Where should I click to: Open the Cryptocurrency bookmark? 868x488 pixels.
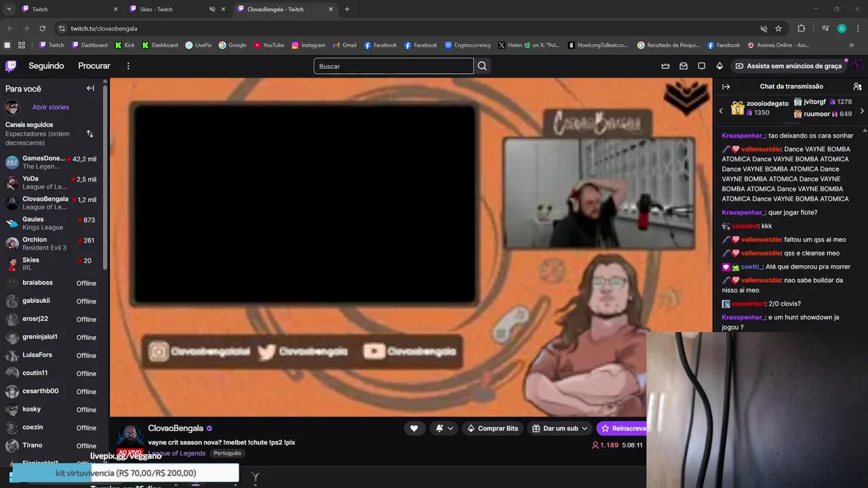click(x=468, y=45)
